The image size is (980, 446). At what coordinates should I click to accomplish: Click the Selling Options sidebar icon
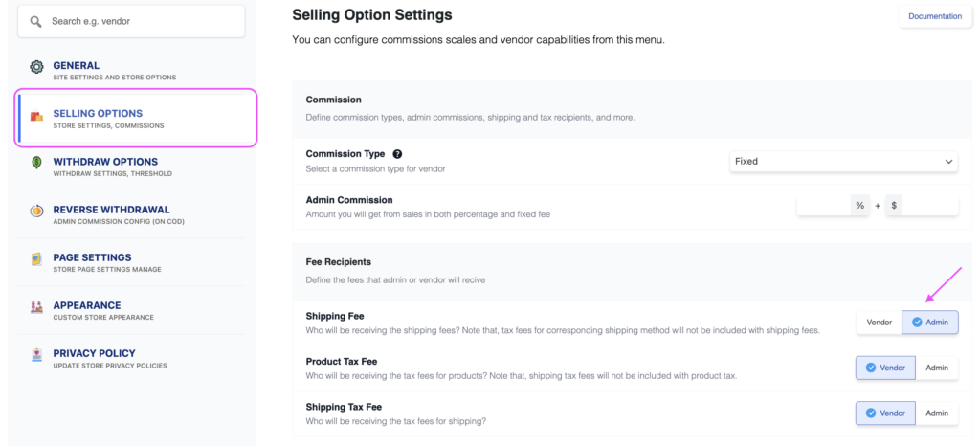pos(36,117)
